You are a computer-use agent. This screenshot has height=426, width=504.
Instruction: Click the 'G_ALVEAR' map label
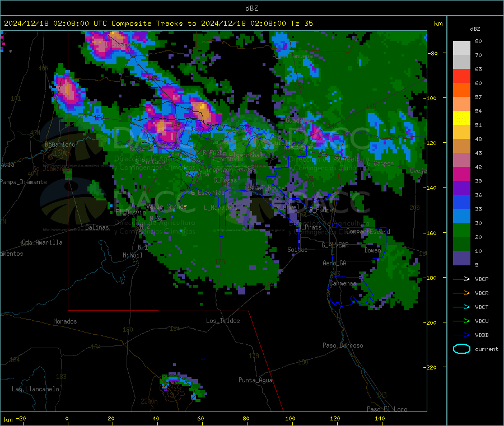[335, 245]
